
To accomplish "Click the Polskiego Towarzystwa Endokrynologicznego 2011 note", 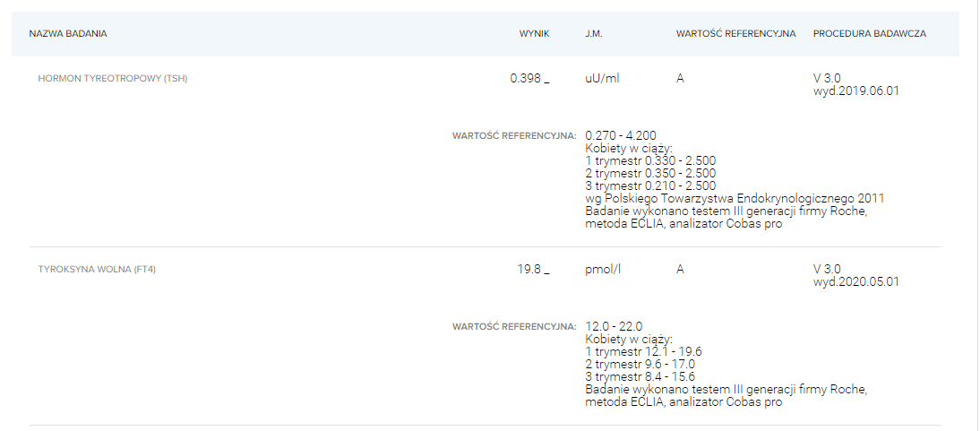I will click(x=735, y=198).
